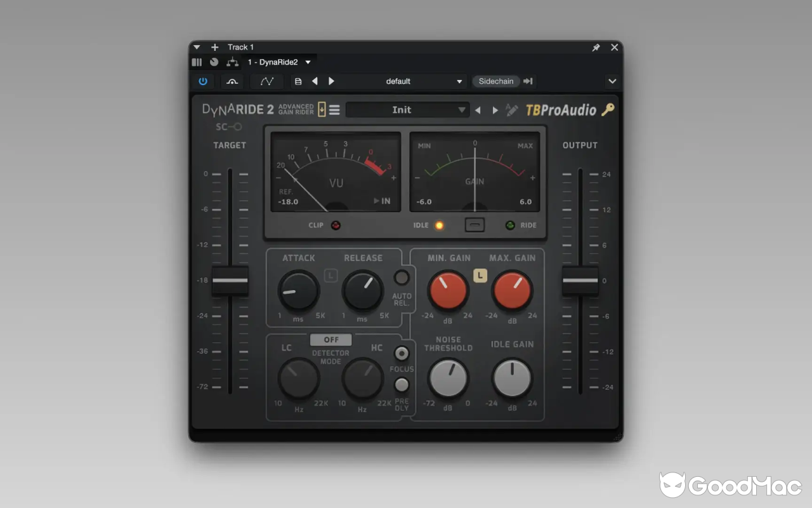Load previous host preset

(x=315, y=81)
